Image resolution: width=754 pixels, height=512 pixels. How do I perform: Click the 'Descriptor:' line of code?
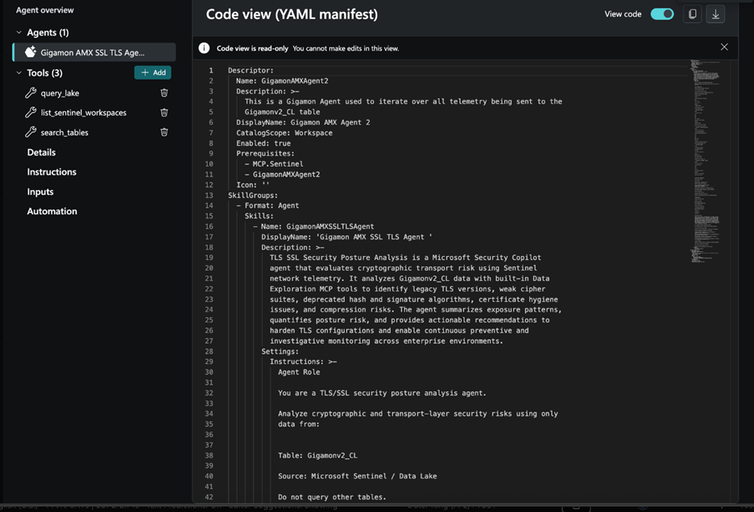pos(251,70)
